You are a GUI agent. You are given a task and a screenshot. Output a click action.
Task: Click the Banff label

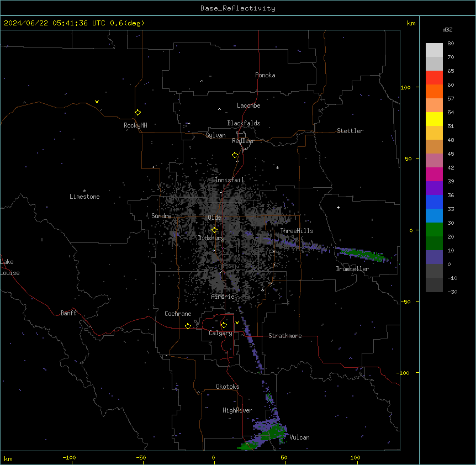point(68,313)
